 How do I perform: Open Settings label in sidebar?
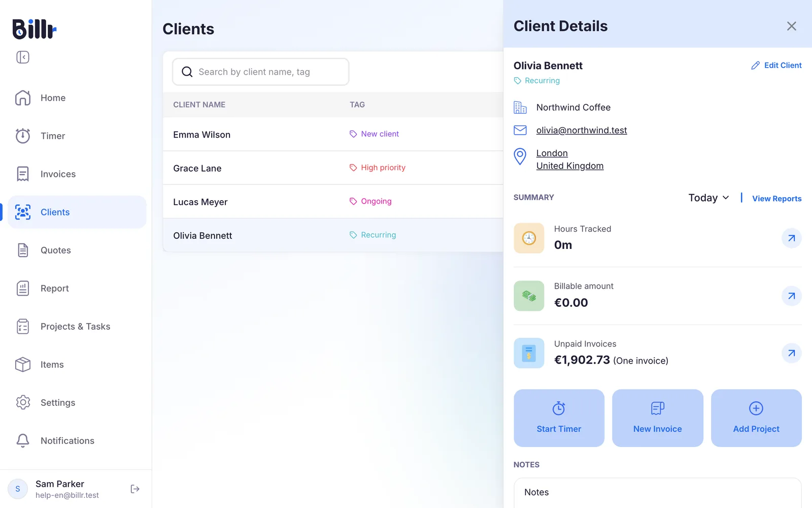(58, 402)
